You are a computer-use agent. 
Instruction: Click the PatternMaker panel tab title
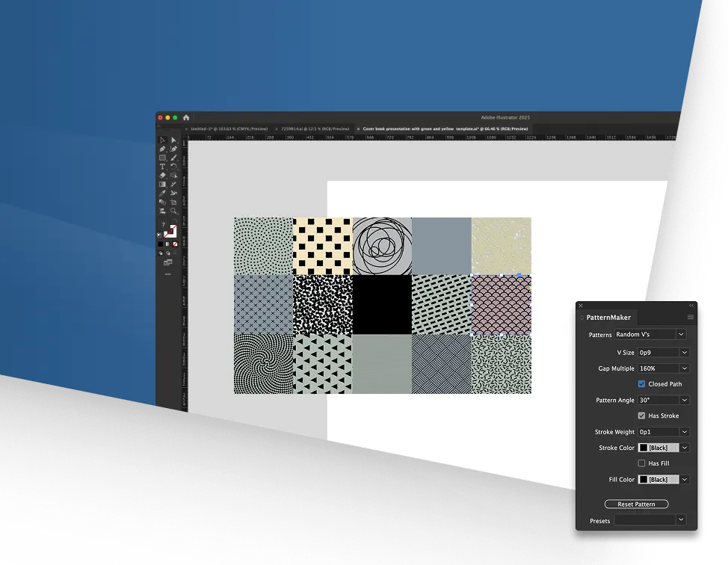608,318
